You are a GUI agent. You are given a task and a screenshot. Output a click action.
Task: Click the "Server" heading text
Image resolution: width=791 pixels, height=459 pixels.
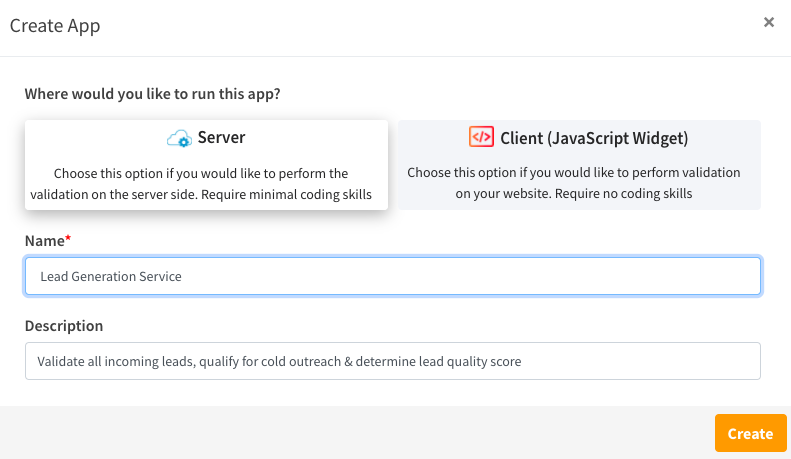pos(221,137)
